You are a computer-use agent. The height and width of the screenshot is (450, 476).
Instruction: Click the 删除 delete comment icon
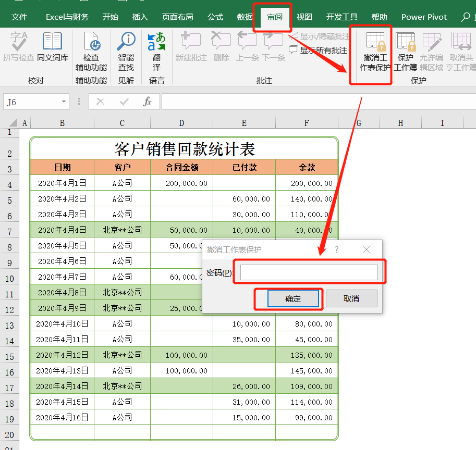click(221, 41)
